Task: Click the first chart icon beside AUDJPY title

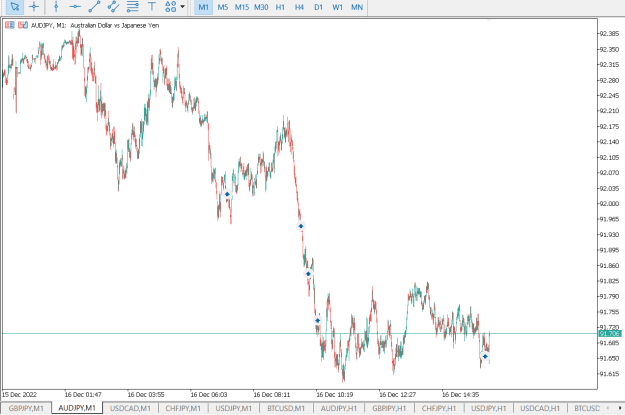Action: (x=10, y=25)
